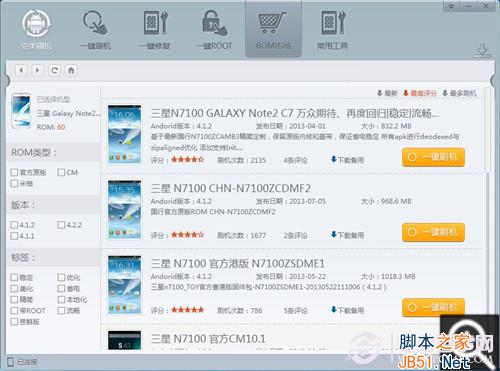Tick the third ROM type checkbox below 官方原版
This screenshot has height=371, width=500.
click(x=14, y=183)
